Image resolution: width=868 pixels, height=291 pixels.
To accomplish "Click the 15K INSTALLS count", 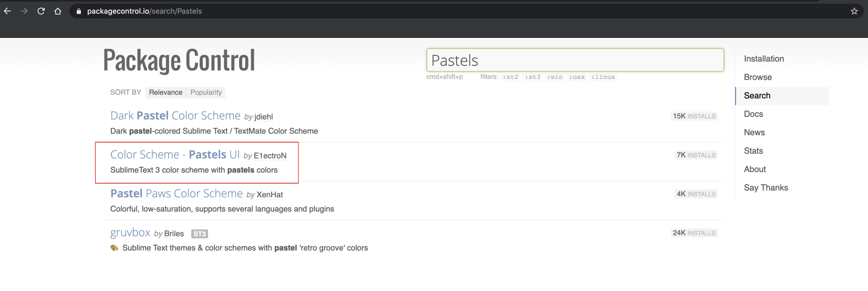I will [694, 116].
